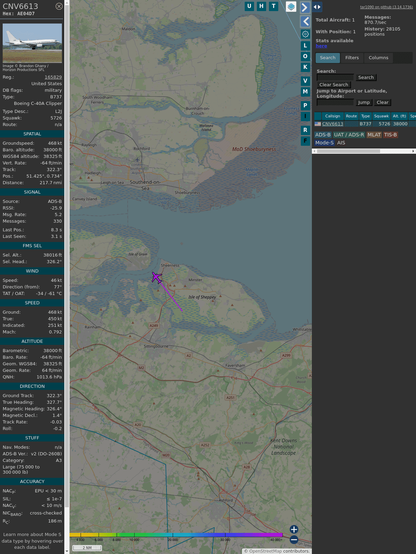Open the Columns tab
The image size is (416, 554).
[x=378, y=58]
